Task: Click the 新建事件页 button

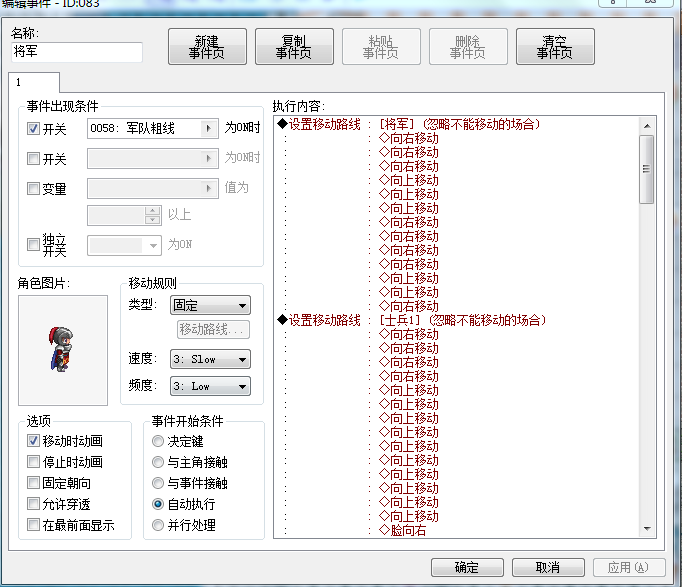Action: [x=207, y=47]
